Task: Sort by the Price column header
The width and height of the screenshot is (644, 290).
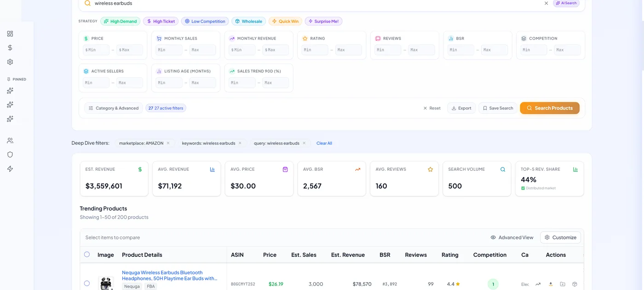Action: point(270,255)
